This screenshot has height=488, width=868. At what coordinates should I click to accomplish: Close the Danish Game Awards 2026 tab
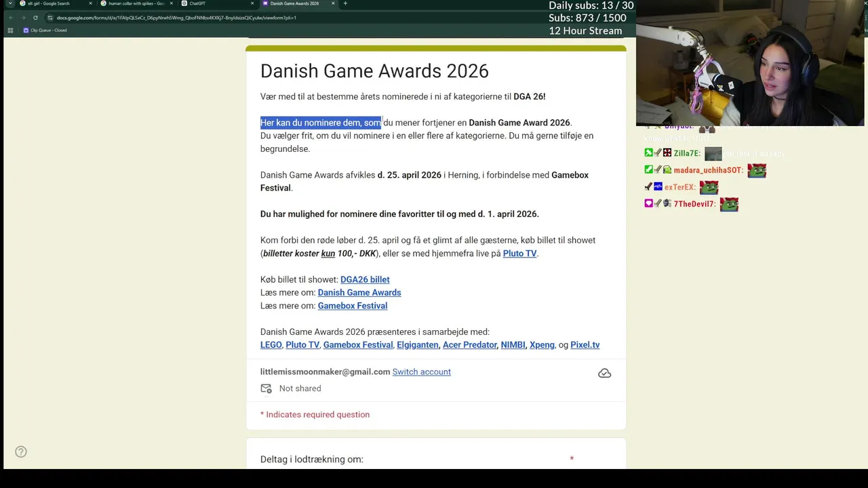coord(333,3)
